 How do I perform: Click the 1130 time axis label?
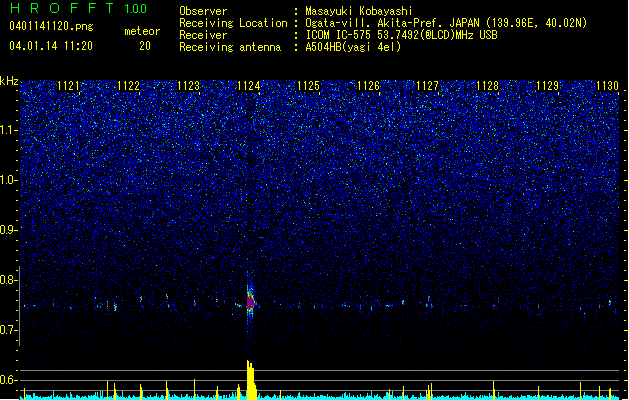click(x=607, y=85)
